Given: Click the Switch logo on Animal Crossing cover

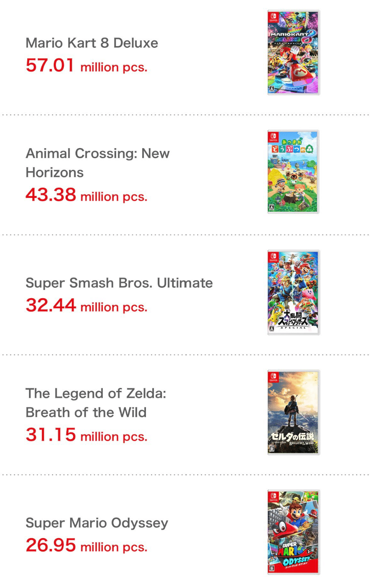Looking at the screenshot, I should 273,136.
